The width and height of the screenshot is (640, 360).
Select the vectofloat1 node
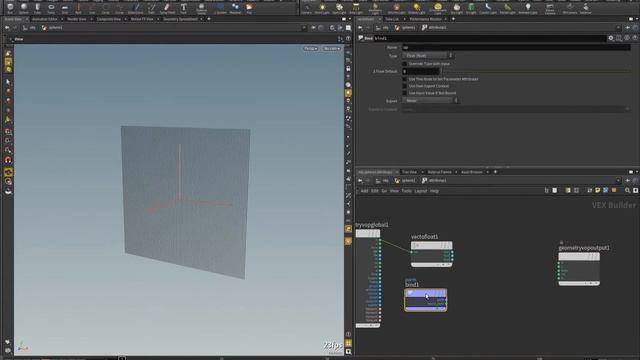[431, 253]
